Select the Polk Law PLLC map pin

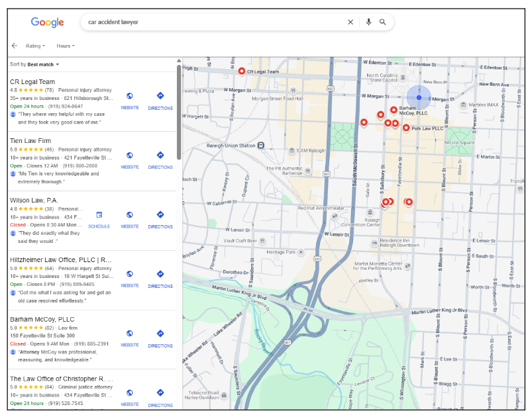click(x=406, y=128)
